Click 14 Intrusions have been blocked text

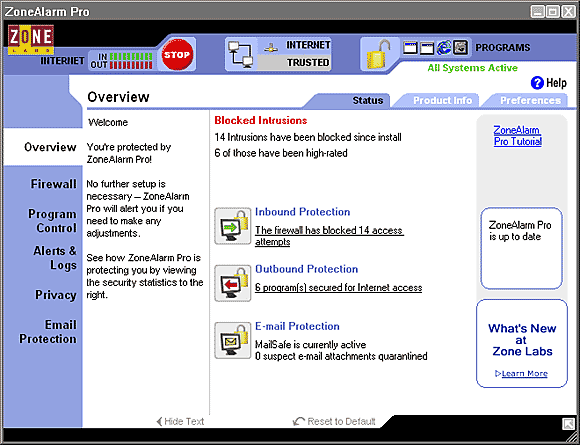(308, 137)
